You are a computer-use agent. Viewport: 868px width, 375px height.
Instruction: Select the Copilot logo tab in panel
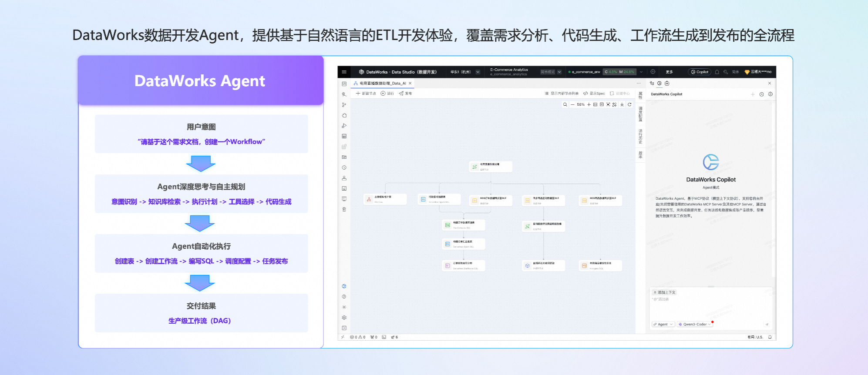(x=659, y=83)
